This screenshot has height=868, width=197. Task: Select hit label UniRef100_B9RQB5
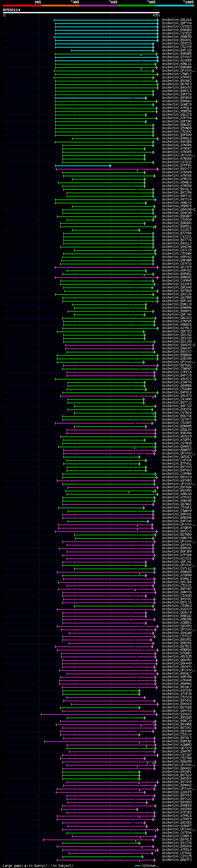click(177, 54)
